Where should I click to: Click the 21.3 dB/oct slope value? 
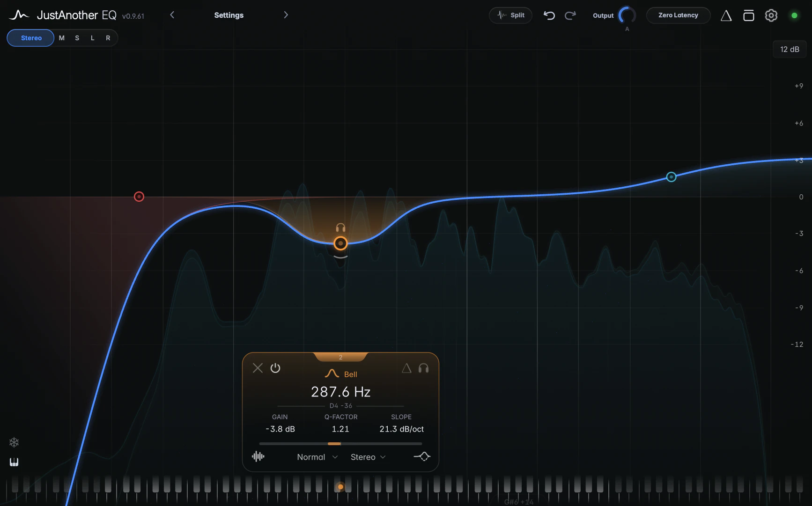click(401, 429)
